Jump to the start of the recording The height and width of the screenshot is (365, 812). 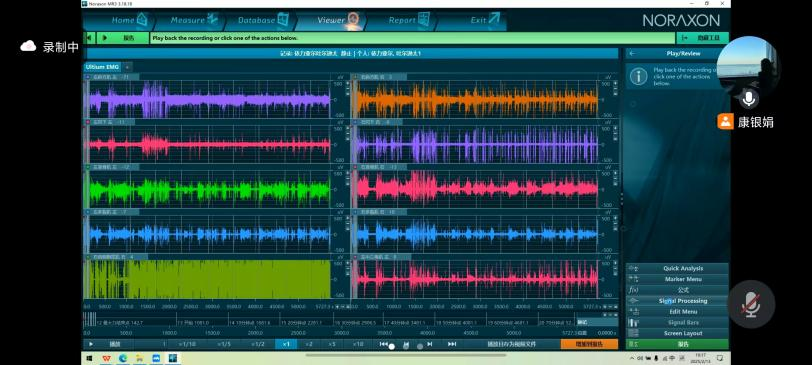pos(383,344)
